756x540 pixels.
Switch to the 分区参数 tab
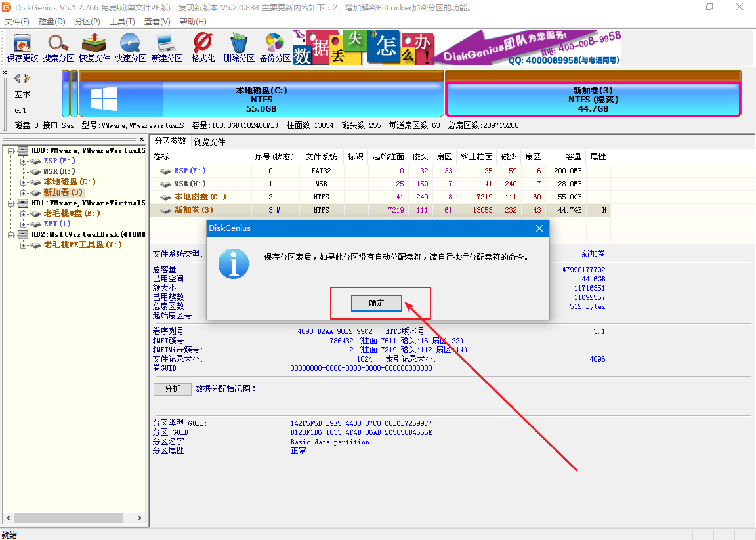[x=170, y=141]
